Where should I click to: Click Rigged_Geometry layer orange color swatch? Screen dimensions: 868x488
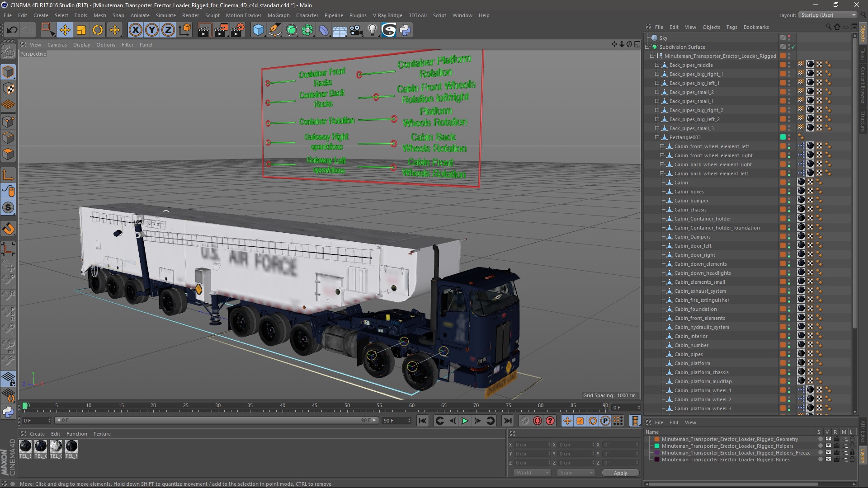coord(657,439)
